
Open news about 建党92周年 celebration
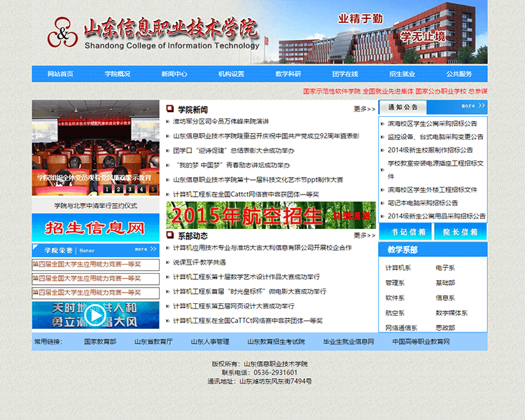266,136
